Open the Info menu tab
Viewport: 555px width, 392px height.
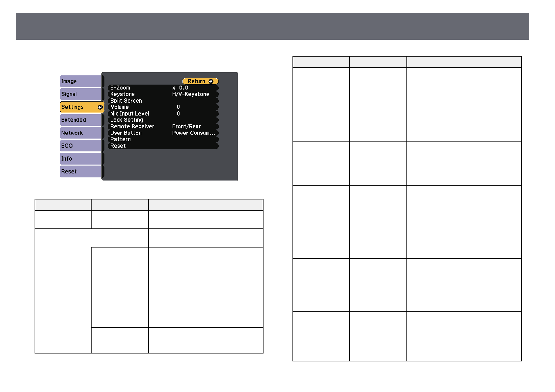coord(81,159)
